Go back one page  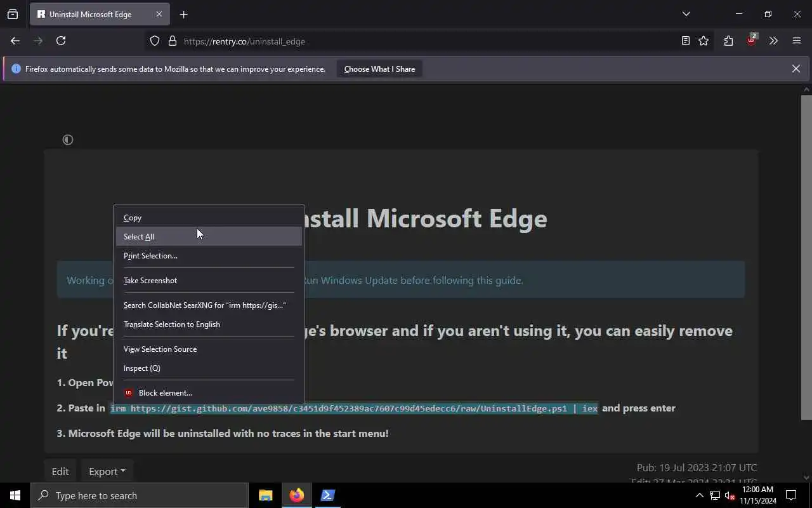[15, 41]
